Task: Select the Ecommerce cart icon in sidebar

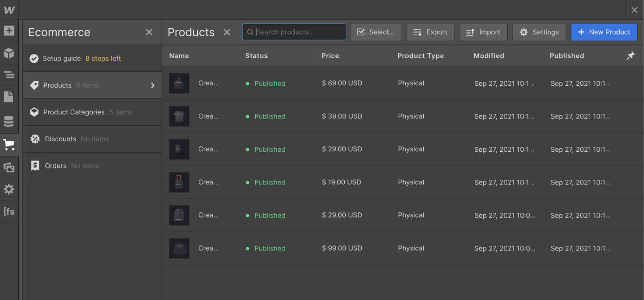Action: coord(9,144)
